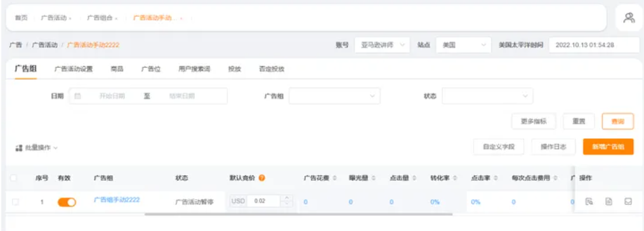The height and width of the screenshot is (231, 644).
Task: Sort by 点击率 column
Action: (x=496, y=178)
